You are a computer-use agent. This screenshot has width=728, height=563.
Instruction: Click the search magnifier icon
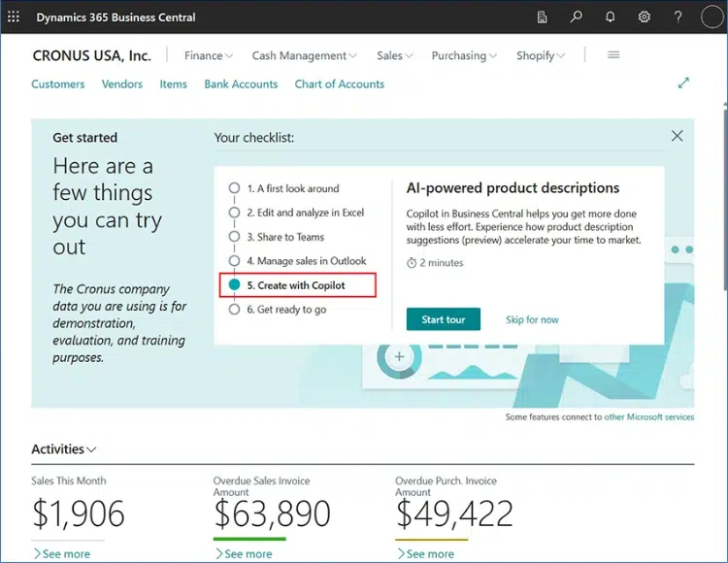coord(577,17)
